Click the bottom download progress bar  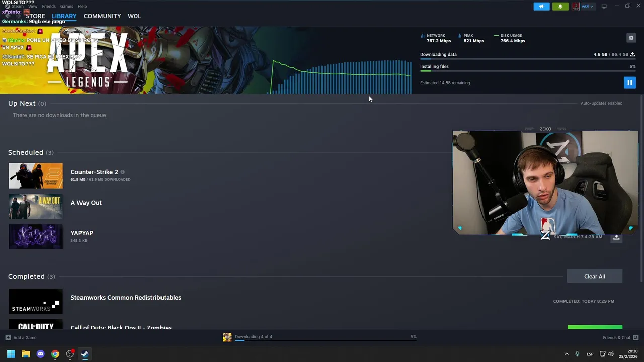tap(326, 341)
